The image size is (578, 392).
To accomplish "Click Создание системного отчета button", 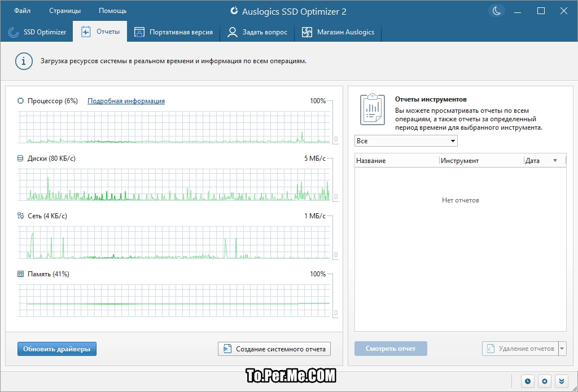I will [274, 349].
